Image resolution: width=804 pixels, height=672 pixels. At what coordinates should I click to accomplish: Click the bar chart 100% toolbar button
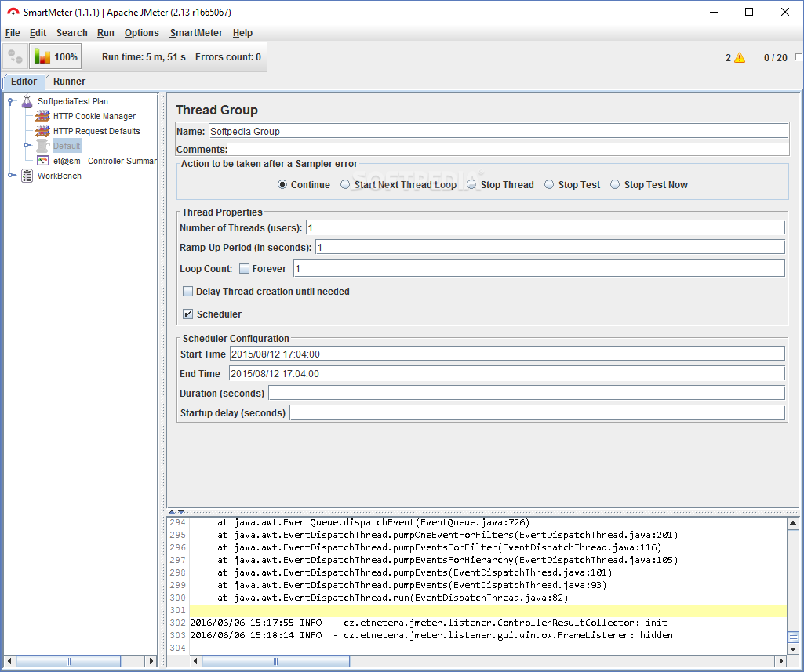56,57
